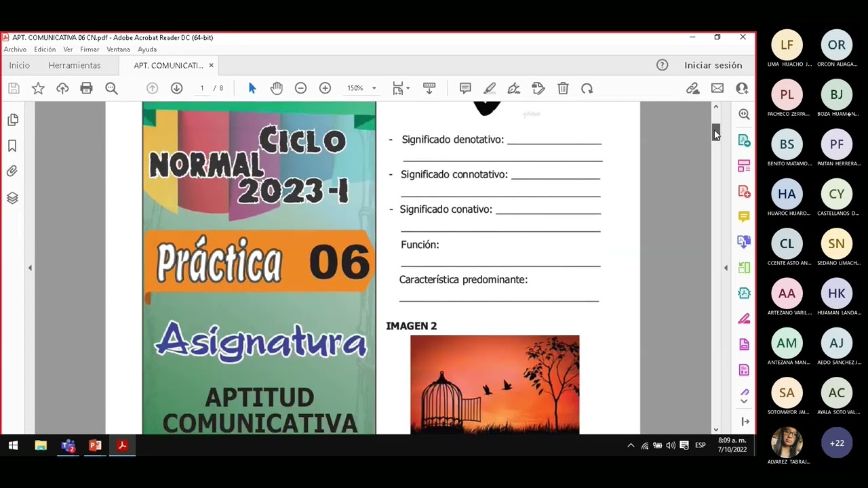Expand tools pane with bottom arrow icon
Image resolution: width=868 pixels, height=488 pixels.
point(745,422)
